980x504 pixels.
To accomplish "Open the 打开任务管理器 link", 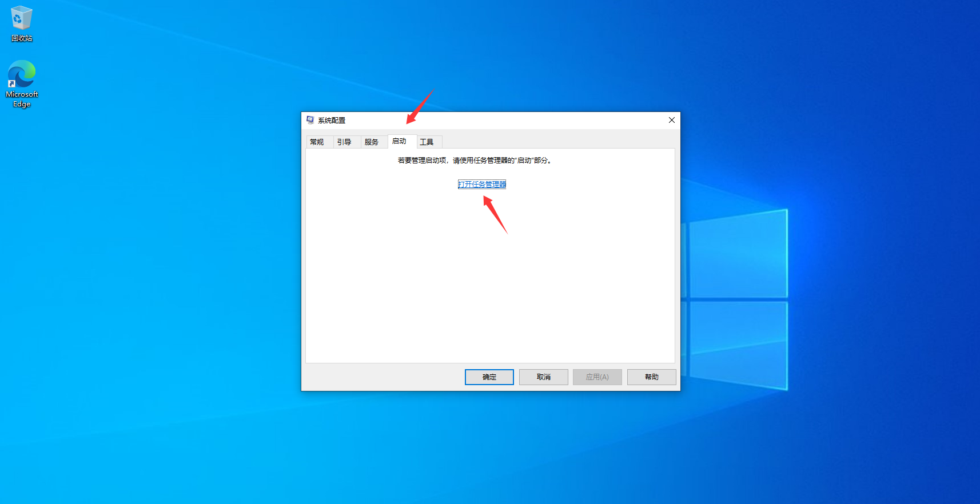I will (x=482, y=185).
